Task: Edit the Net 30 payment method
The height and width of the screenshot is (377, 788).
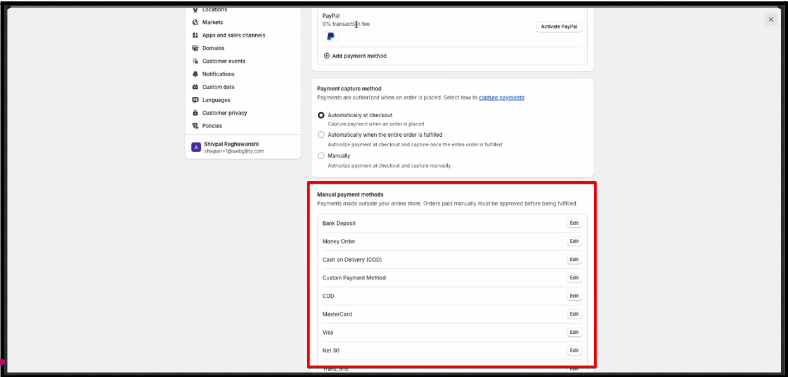Action: pos(574,350)
